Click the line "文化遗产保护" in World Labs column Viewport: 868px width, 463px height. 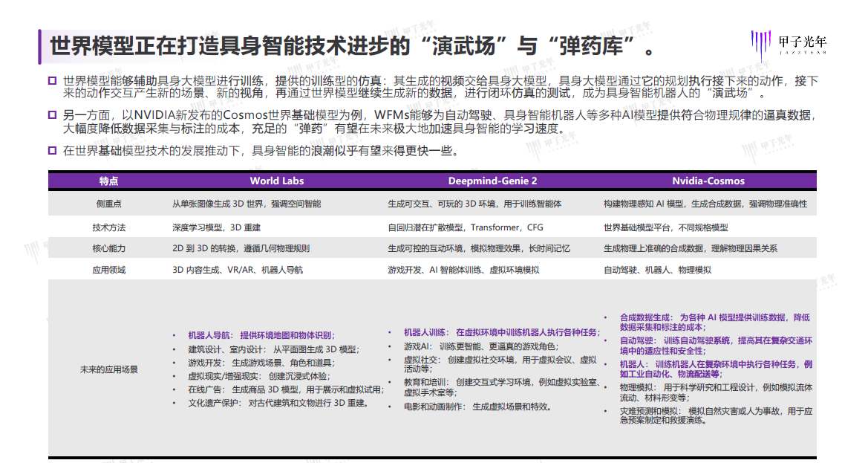[278, 404]
